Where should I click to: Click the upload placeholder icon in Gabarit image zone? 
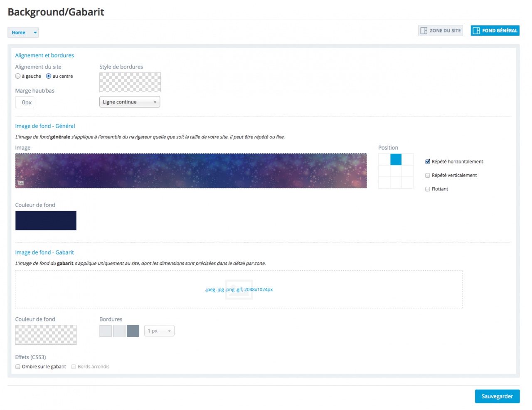[x=239, y=289]
